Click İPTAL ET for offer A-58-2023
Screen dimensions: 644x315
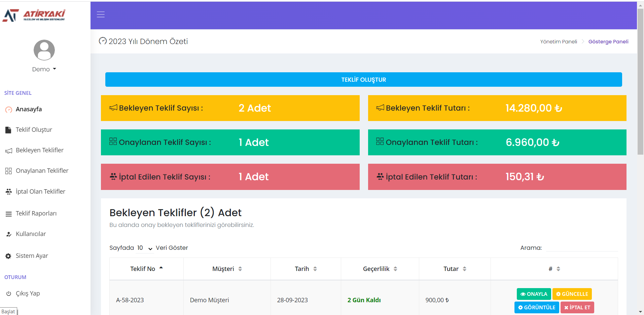(x=577, y=308)
